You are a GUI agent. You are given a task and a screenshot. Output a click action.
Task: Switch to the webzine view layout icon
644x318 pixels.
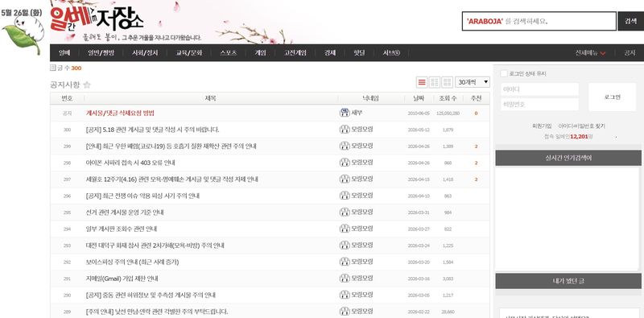tap(435, 82)
